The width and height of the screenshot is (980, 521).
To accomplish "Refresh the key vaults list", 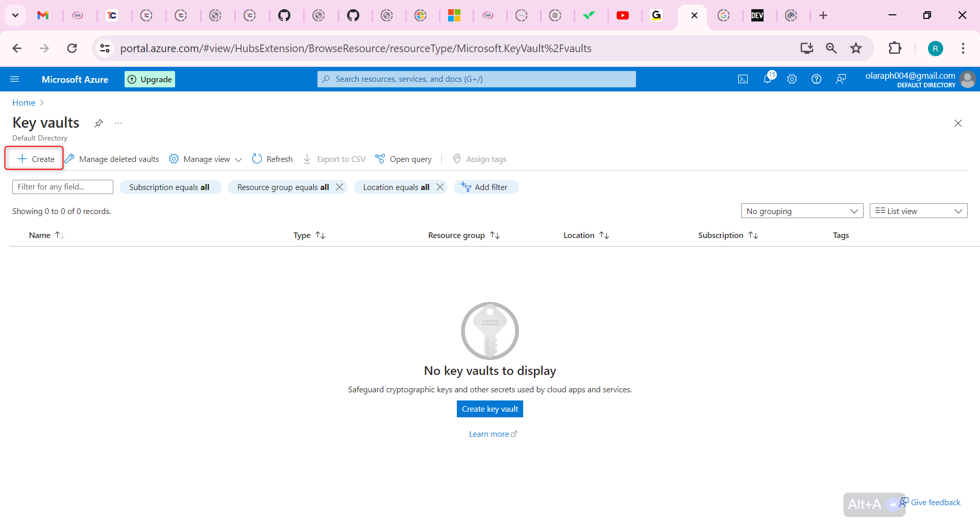I will pos(273,159).
